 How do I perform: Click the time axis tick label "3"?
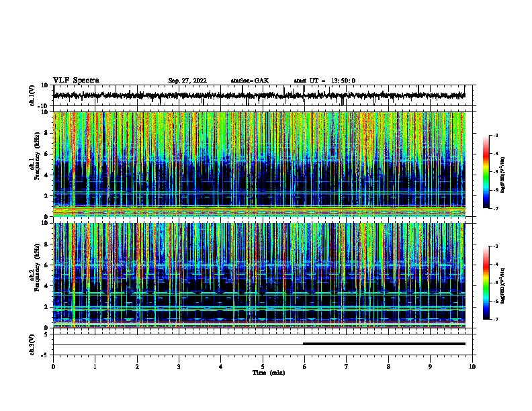click(179, 367)
